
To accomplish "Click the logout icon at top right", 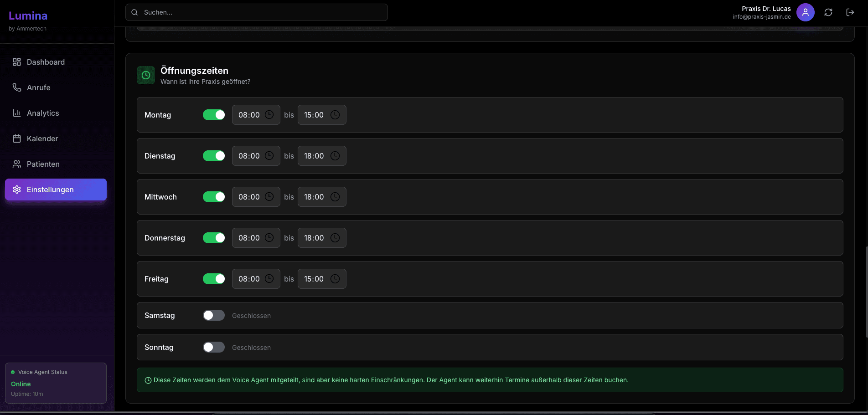I will point(850,12).
